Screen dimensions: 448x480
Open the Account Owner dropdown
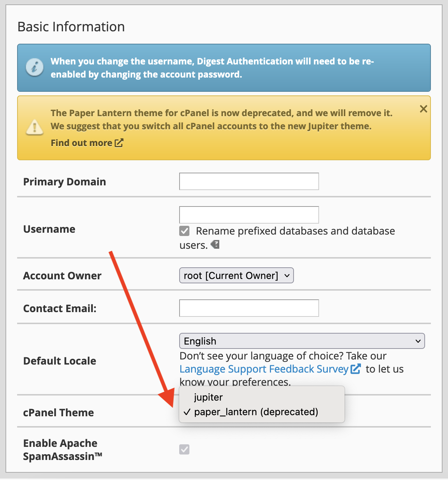pos(236,276)
